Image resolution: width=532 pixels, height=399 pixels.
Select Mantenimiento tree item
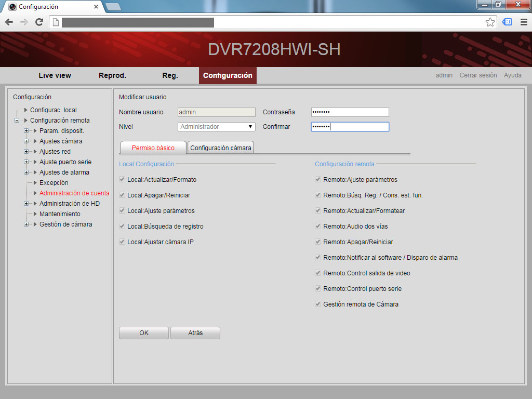[x=60, y=214]
